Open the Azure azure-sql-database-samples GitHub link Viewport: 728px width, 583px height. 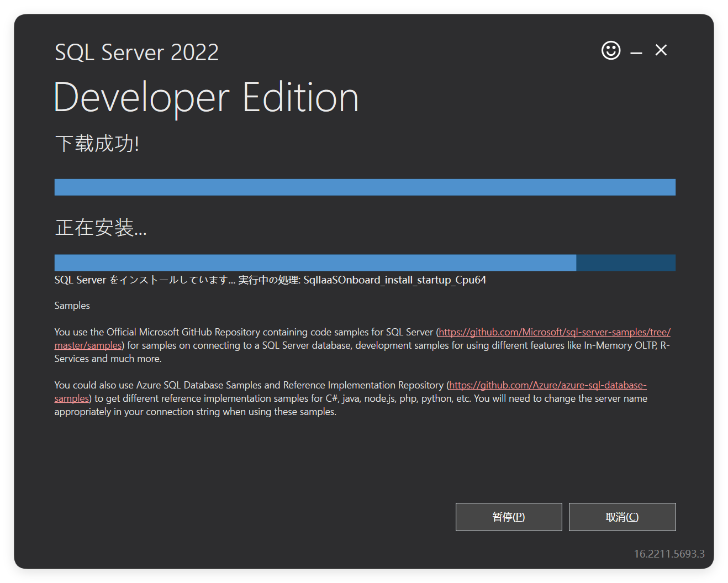click(x=548, y=385)
